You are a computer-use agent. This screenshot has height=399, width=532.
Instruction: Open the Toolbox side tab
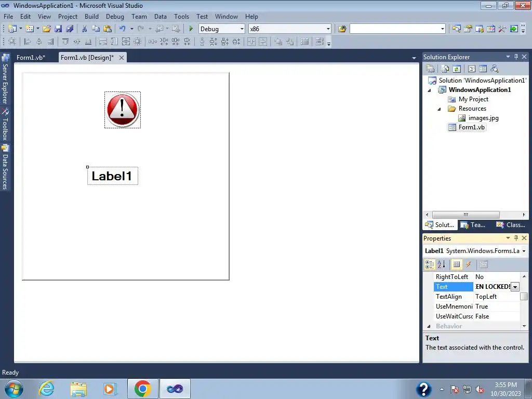(x=5, y=125)
